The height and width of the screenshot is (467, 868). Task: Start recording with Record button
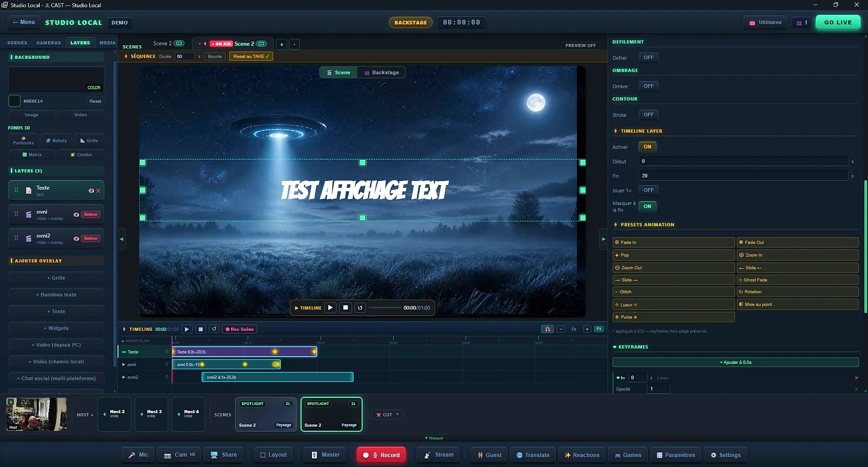pyautogui.click(x=381, y=455)
